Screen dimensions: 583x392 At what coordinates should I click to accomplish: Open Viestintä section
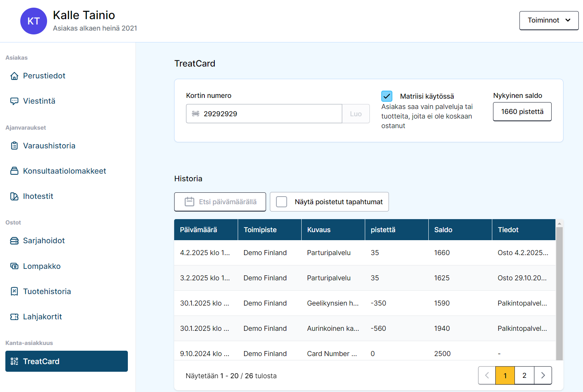coord(67,101)
